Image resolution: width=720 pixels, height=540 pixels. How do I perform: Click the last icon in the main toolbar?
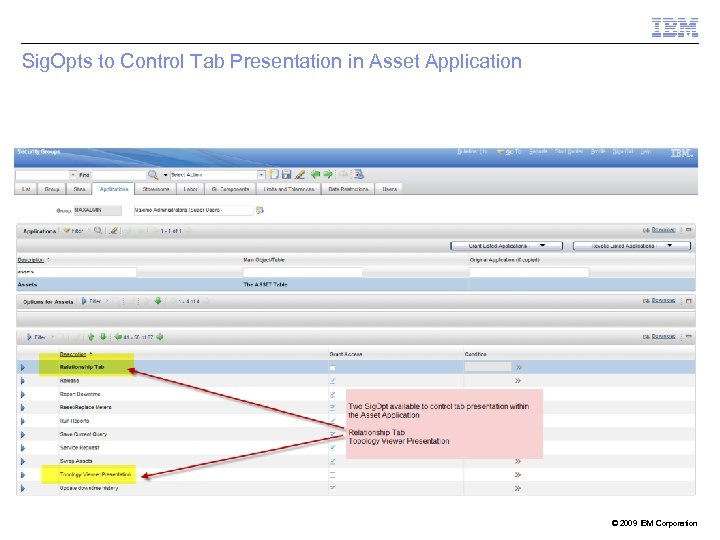[x=359, y=174]
